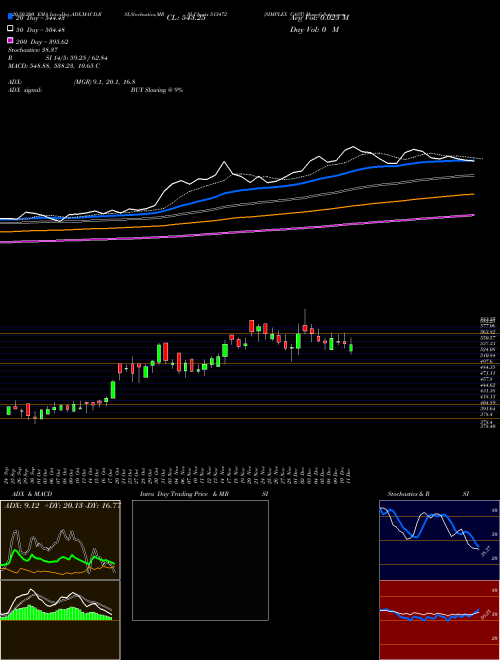The image size is (500, 660).
Task: Open the blue Stochastics chart panel
Action: point(439,540)
